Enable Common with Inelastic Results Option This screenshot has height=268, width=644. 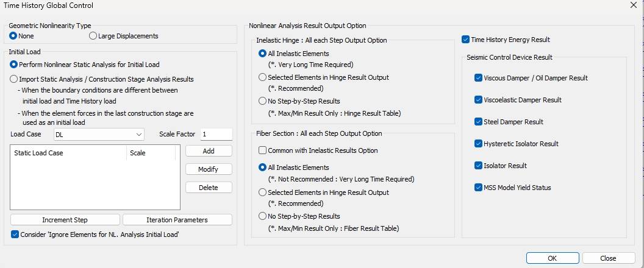[263, 150]
